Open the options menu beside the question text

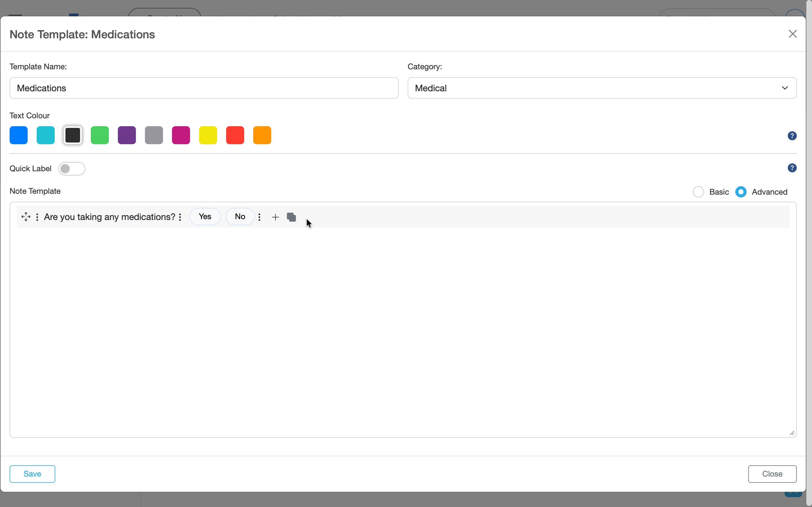tap(181, 217)
